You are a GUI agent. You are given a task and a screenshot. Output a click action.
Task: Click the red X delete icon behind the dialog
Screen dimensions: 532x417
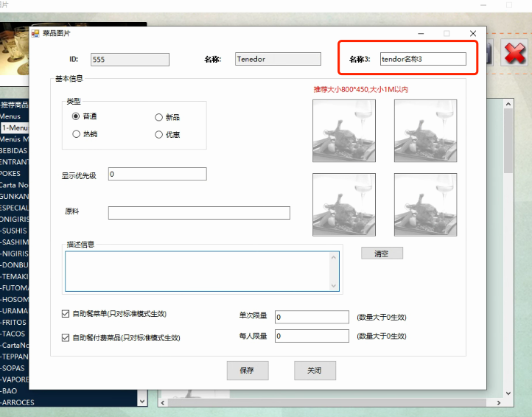point(514,52)
